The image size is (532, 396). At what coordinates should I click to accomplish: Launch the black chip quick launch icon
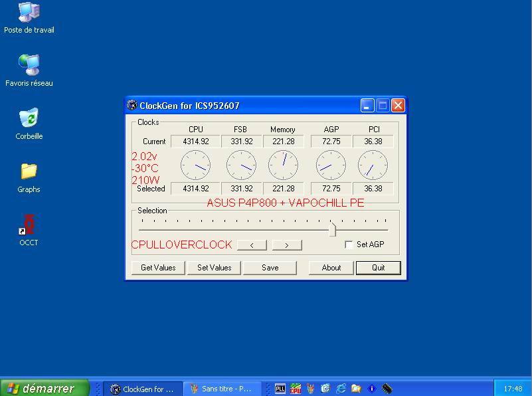point(387,388)
